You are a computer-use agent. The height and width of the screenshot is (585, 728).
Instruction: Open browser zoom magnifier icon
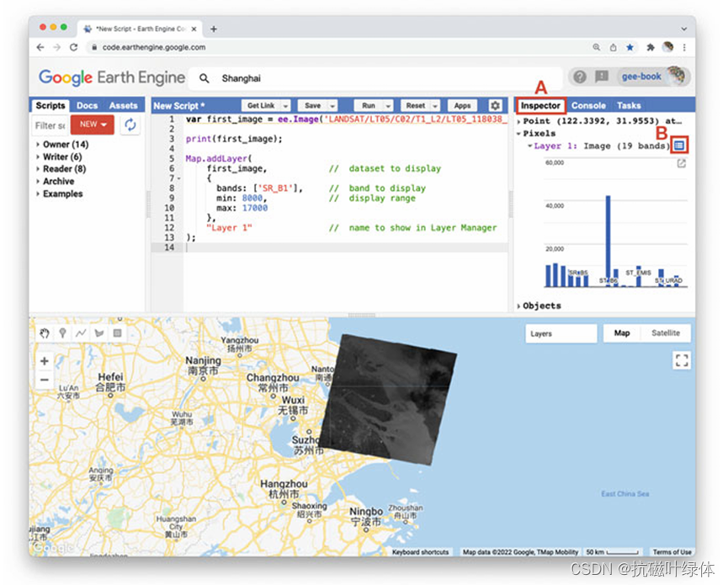pos(597,47)
